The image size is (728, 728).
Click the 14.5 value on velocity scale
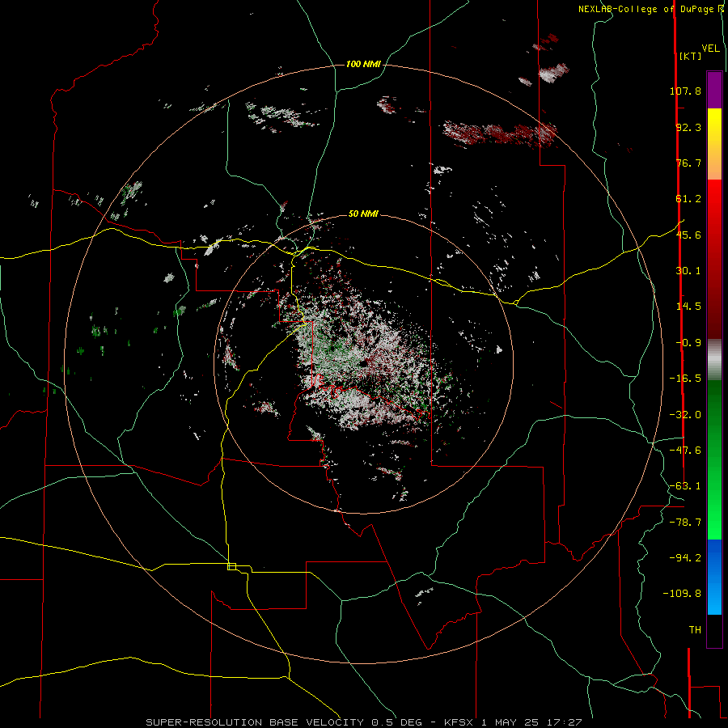pos(688,307)
